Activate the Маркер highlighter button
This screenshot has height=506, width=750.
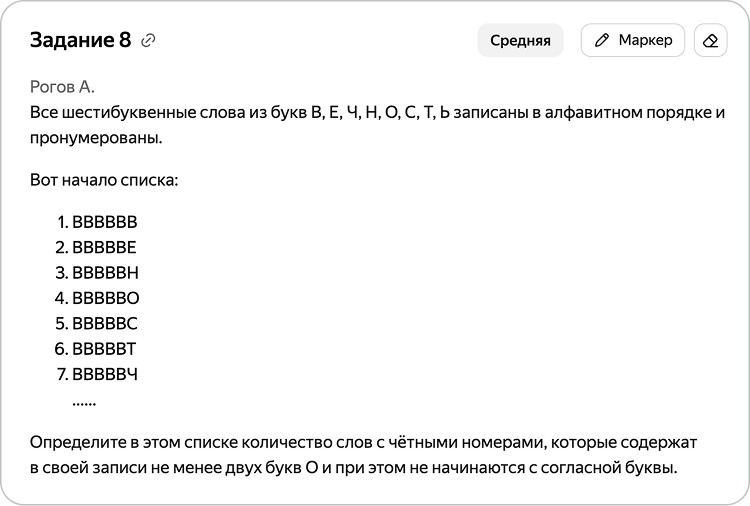[x=633, y=40]
